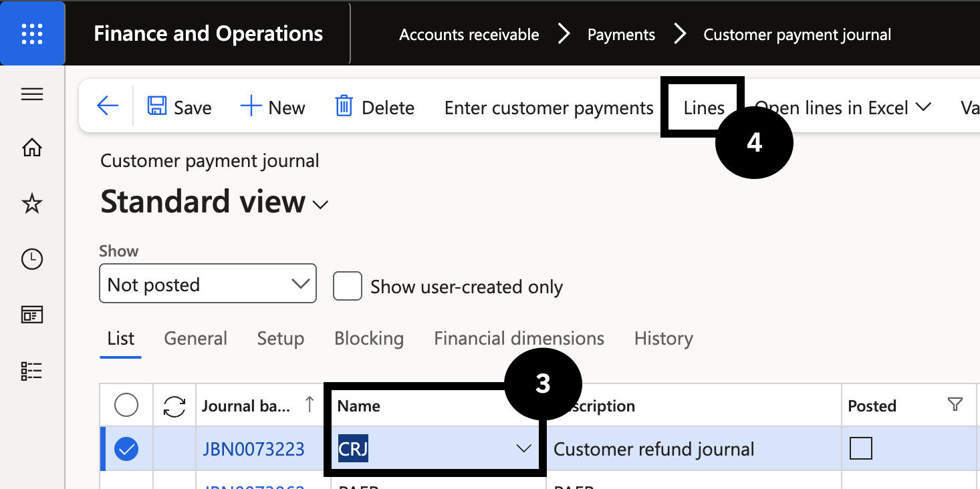Toggle select-all circle in grid header
980x489 pixels.
tap(126, 405)
